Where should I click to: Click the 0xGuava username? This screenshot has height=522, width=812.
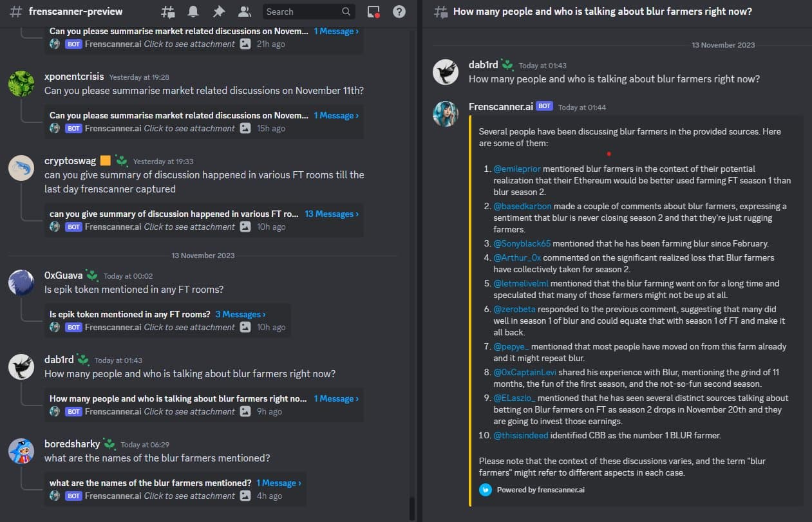pyautogui.click(x=64, y=275)
